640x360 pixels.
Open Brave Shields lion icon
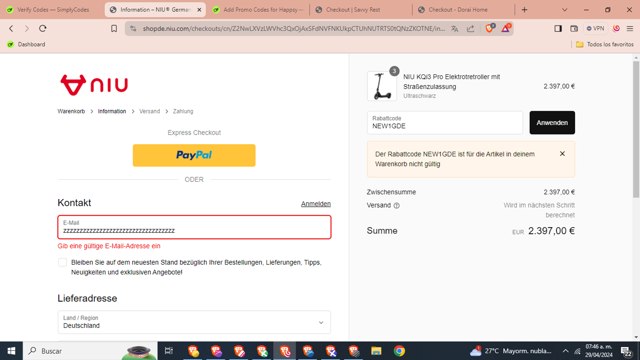coord(489,28)
